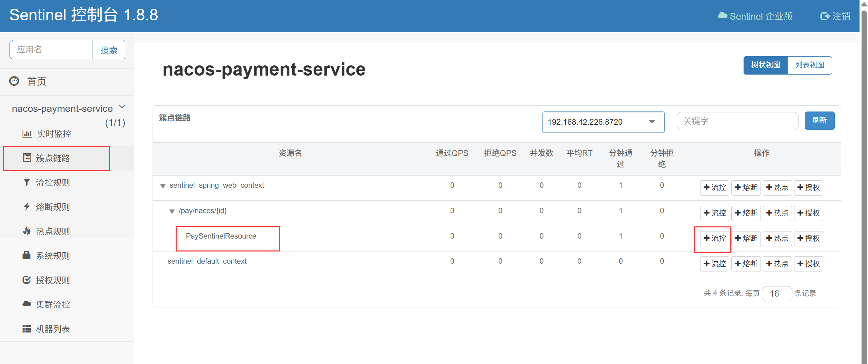868x364 pixels.
Task: Click the 搜索 button in sidebar
Action: click(109, 50)
